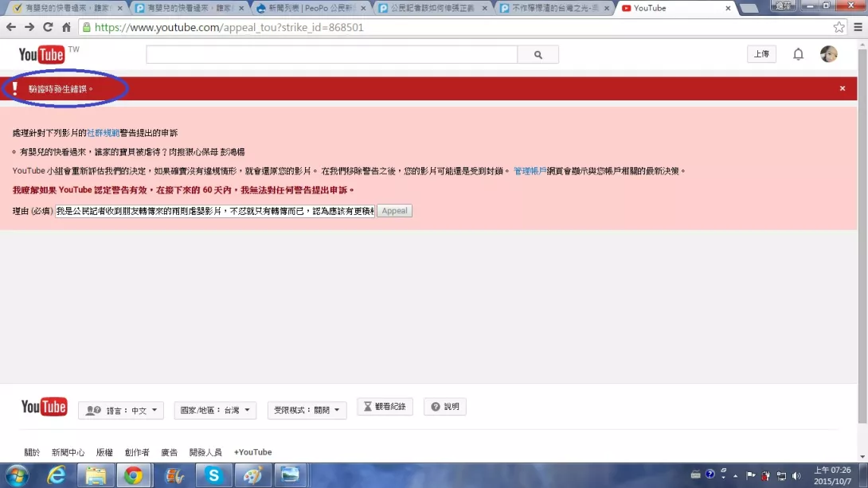
Task: Expand the 國家/地區：台灣 dropdown
Action: pyautogui.click(x=215, y=410)
